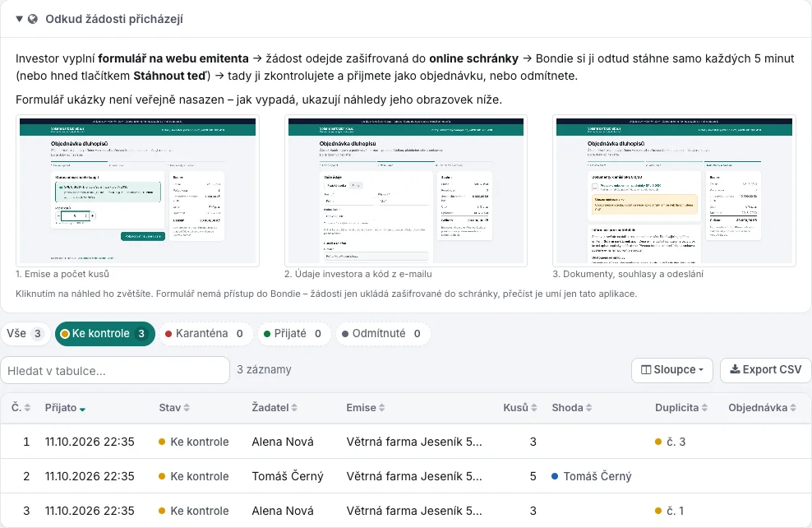The width and height of the screenshot is (812, 528).
Task: Click 'Větrná farma Jeseník 5...' in row 1
Action: (414, 442)
